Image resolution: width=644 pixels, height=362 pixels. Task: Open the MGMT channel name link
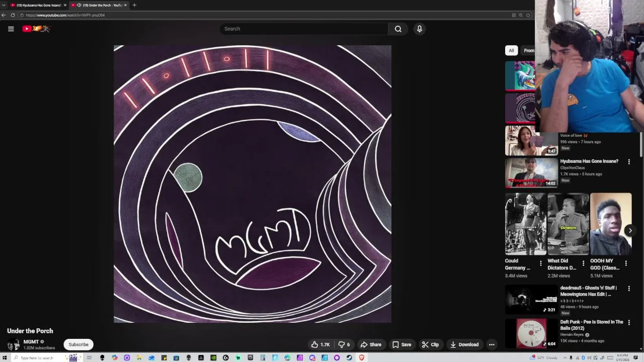pos(31,342)
